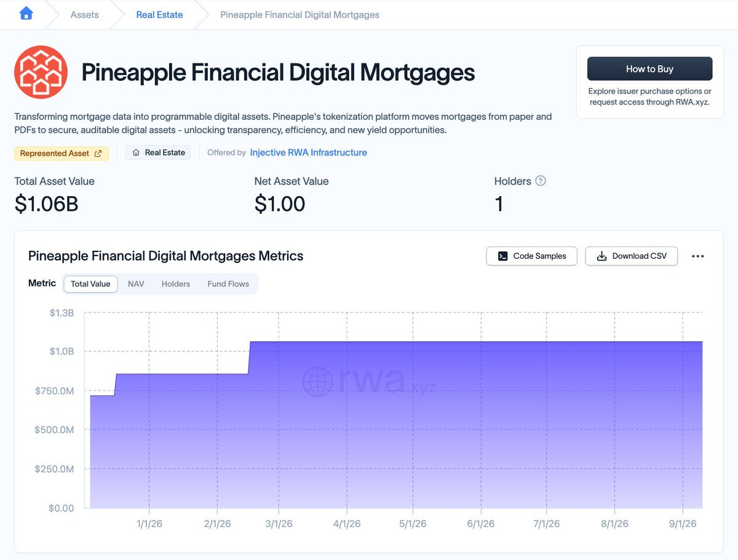Click the Download CSV button
Screen dimensions: 738x560
pyautogui.click(x=631, y=256)
